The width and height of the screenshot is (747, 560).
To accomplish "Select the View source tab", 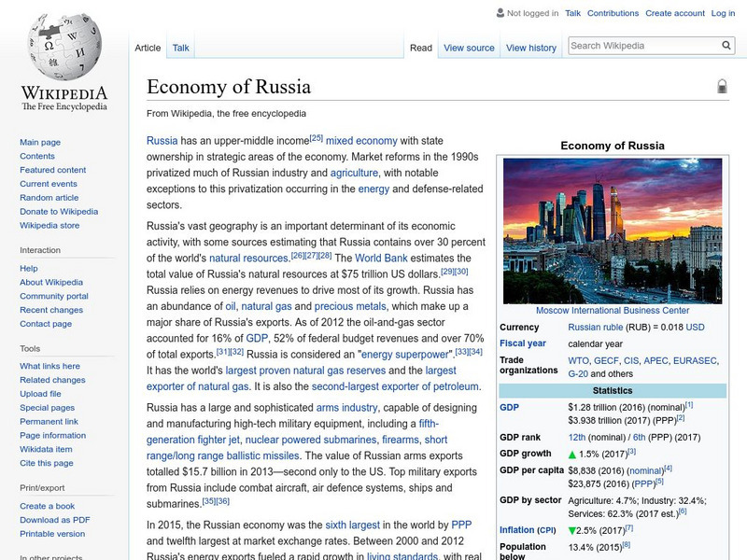I will pos(469,48).
